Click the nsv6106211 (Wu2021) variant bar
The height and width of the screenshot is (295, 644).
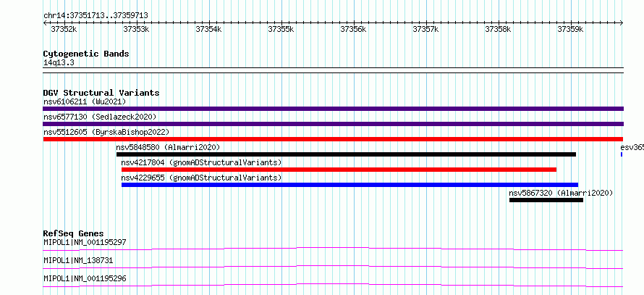[x=333, y=109]
